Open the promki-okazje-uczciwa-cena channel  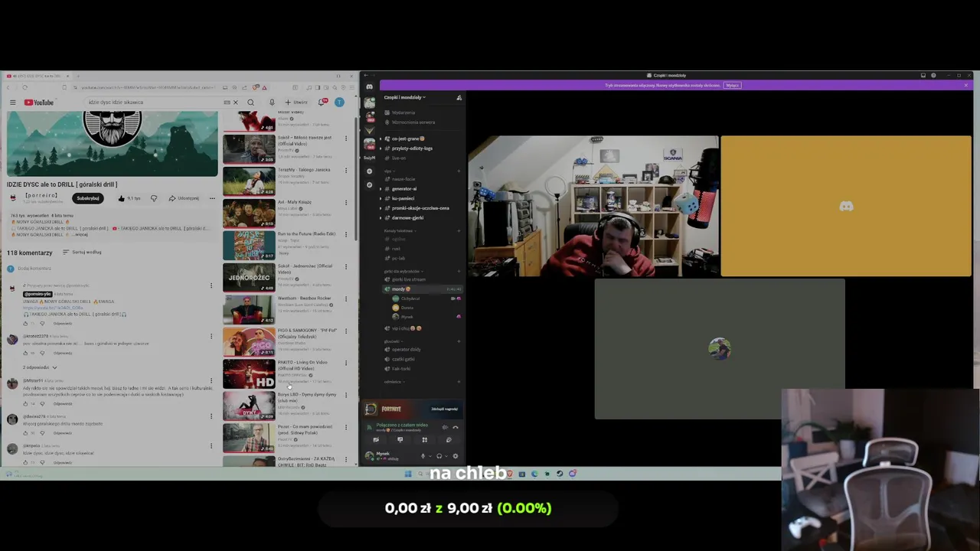point(420,208)
